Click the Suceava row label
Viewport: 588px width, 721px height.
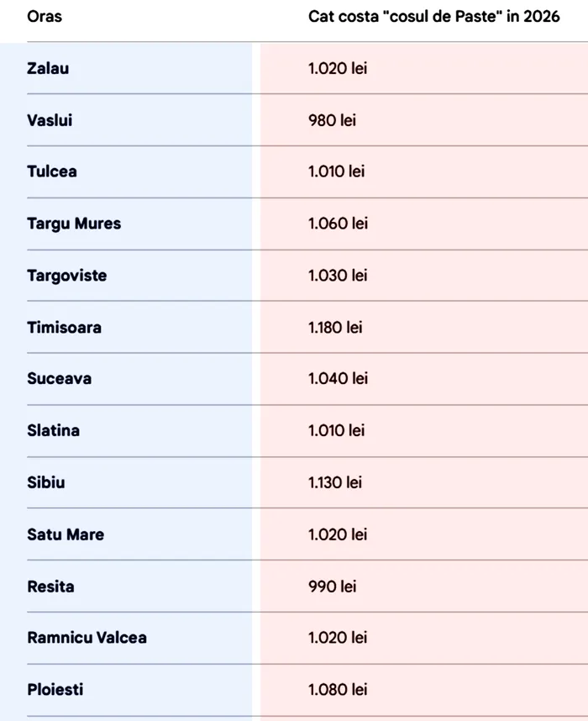59,379
